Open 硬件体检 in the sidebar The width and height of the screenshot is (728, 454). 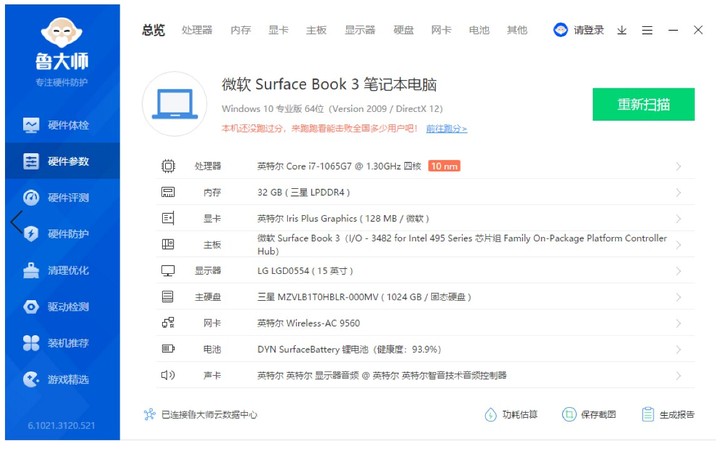[x=62, y=126]
